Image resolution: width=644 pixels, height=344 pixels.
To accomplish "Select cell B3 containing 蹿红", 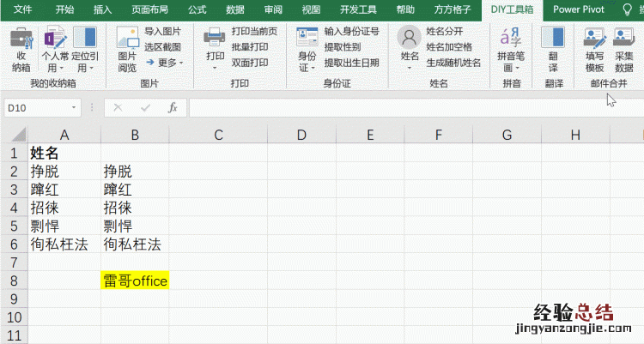I will [135, 190].
